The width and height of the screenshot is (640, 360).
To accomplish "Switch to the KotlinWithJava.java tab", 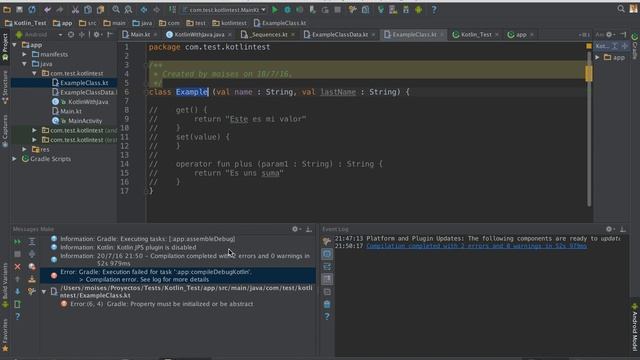I will point(199,35).
